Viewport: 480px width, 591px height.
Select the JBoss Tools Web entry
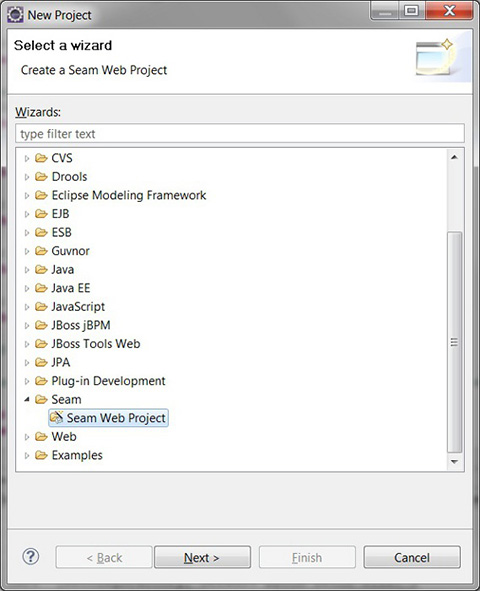pyautogui.click(x=96, y=344)
